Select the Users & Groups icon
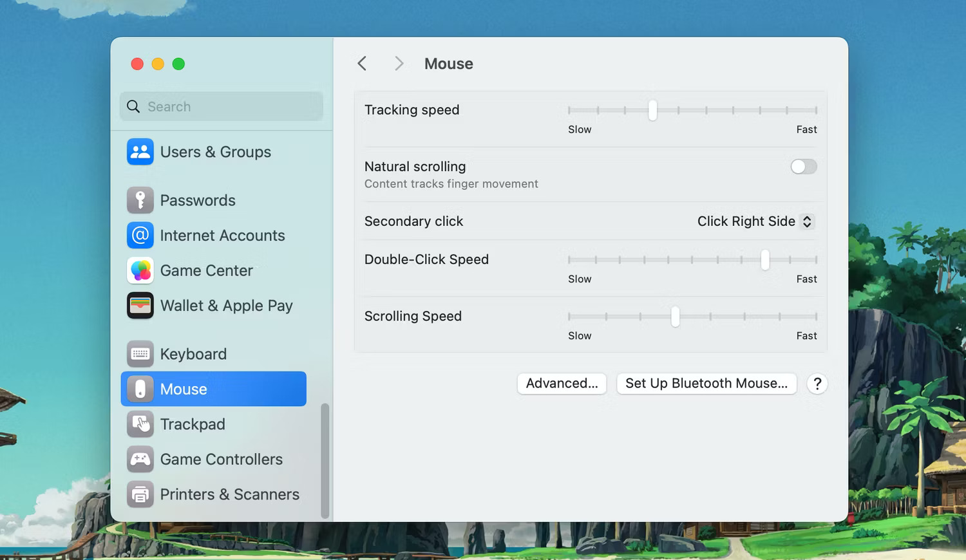 click(140, 152)
